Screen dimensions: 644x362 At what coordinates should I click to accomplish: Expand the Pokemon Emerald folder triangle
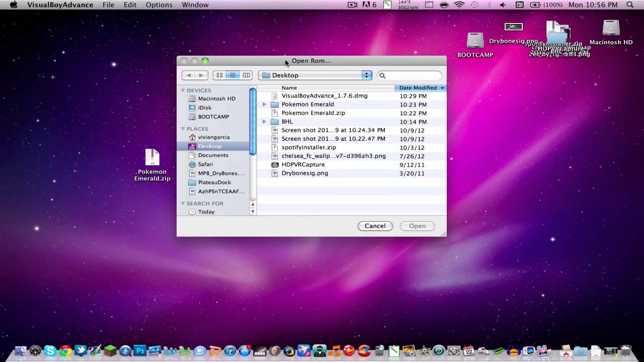pyautogui.click(x=264, y=105)
